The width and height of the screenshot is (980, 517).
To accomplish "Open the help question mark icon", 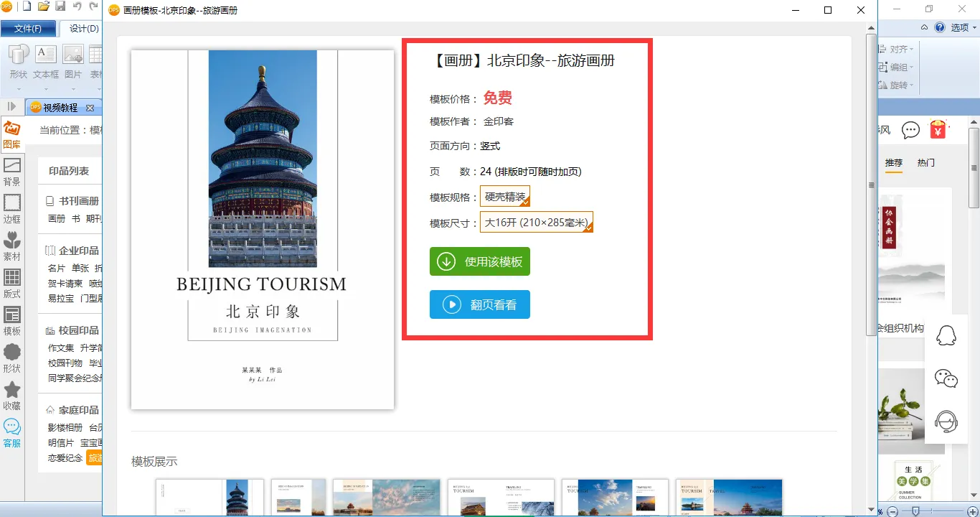I will [x=940, y=28].
